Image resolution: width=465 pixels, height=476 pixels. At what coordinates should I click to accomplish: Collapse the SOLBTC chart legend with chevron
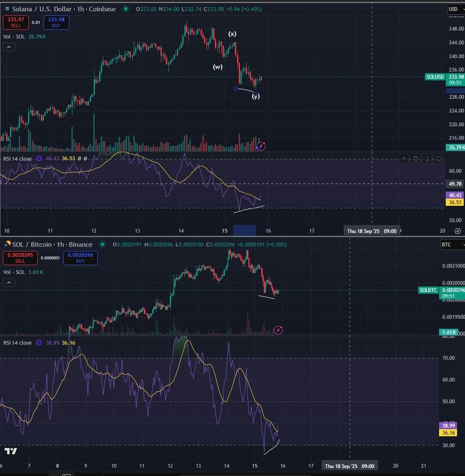[9, 283]
